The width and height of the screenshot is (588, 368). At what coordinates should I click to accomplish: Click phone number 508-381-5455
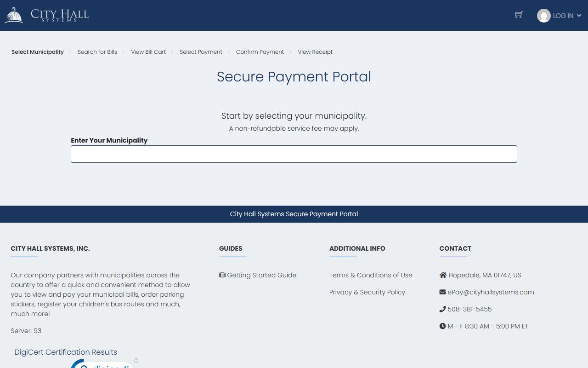[469, 309]
